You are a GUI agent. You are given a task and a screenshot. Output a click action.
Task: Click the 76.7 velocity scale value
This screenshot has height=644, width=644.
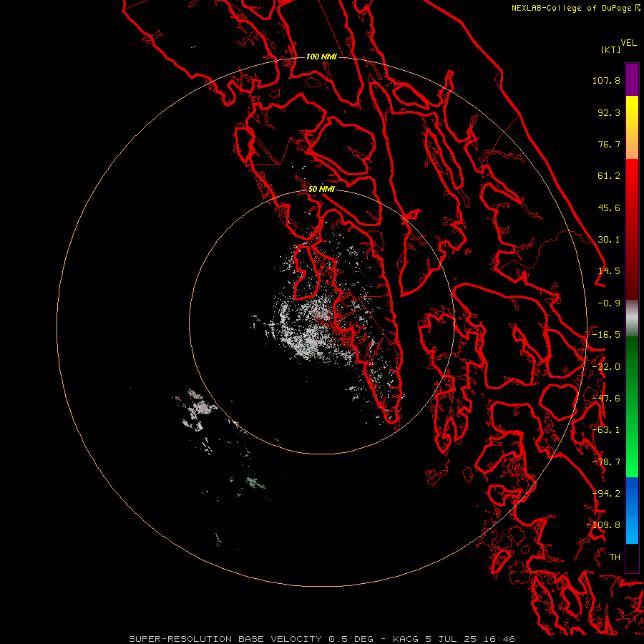609,144
